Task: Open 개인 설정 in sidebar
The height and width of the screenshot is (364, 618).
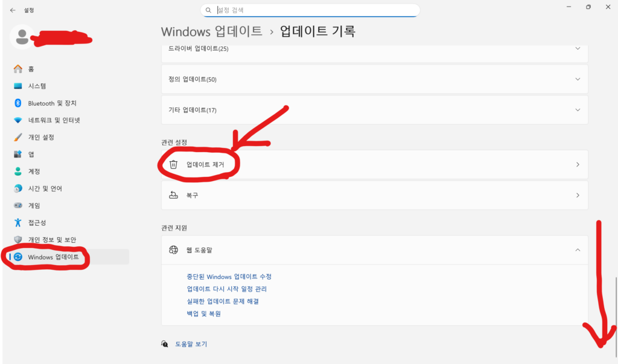Action: pyautogui.click(x=41, y=137)
